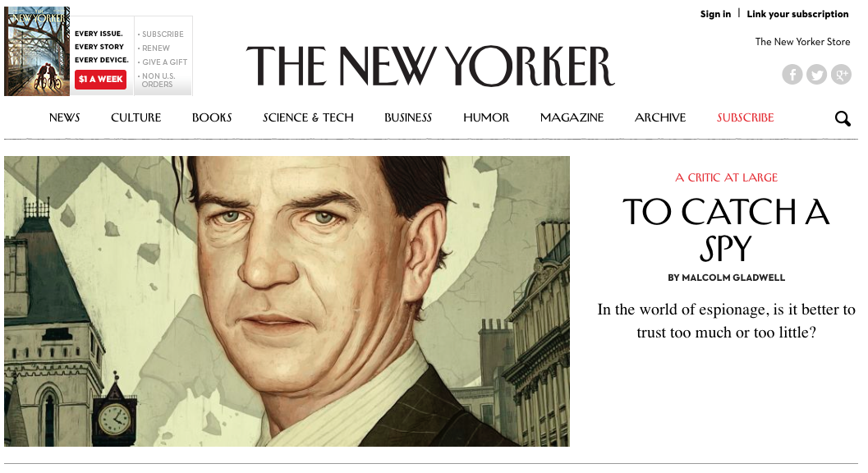
Task: Click Link your subscription
Action: click(797, 14)
